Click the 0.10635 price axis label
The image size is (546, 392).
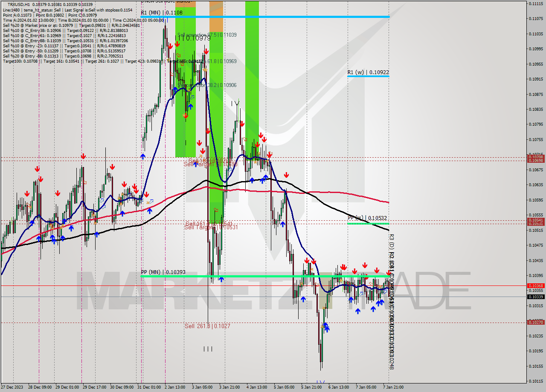535,184
